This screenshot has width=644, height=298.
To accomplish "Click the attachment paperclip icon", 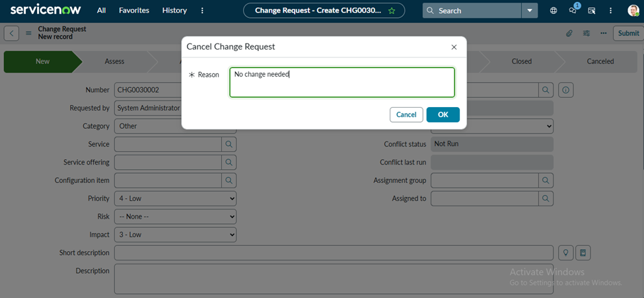I will click(x=569, y=34).
